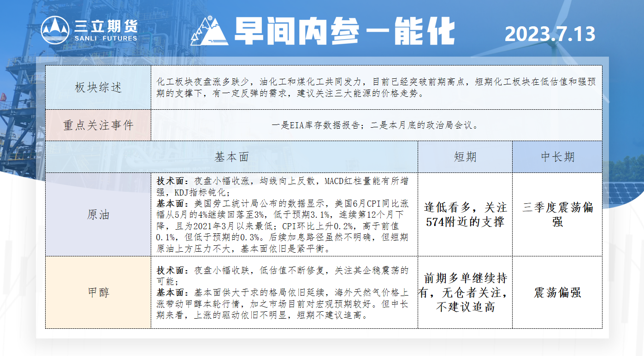Click the 前期多单继续持有 short-term advice
Viewport: 644px width, 356px height.
pos(465,292)
